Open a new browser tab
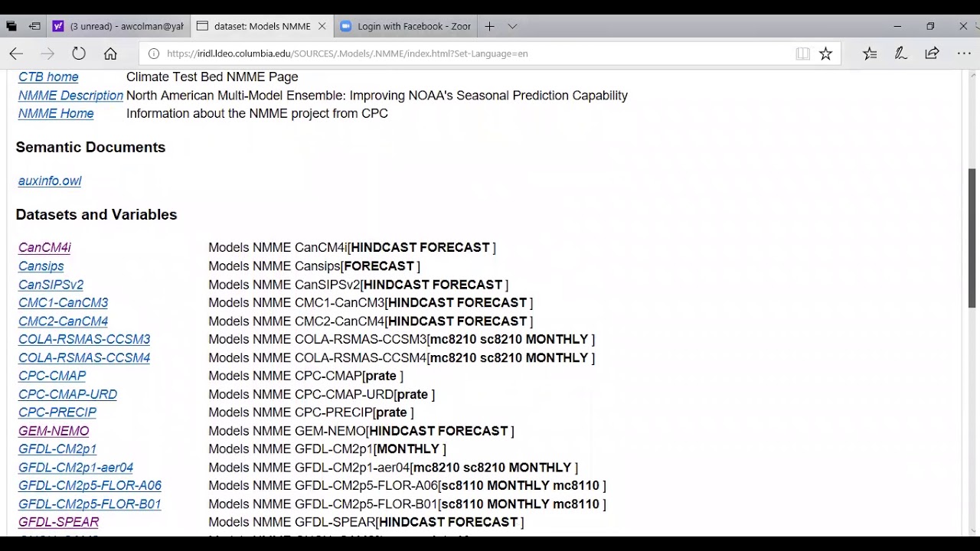 tap(489, 26)
